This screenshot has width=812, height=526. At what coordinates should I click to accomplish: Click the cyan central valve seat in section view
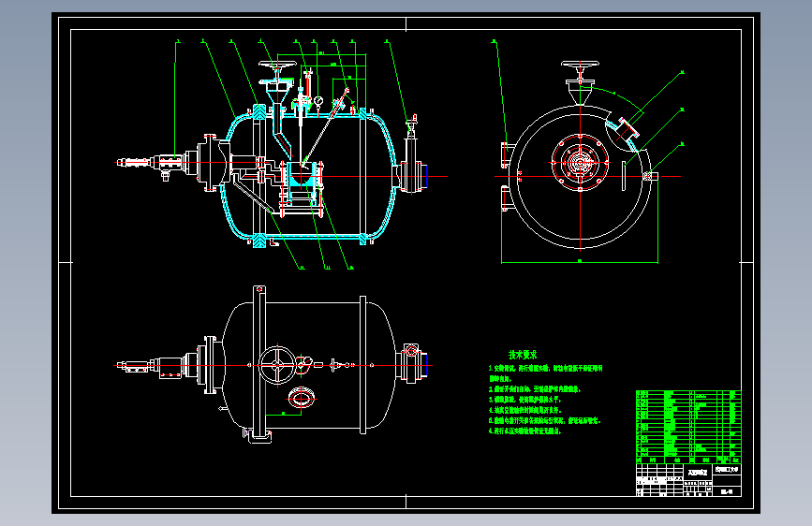[x=301, y=175]
